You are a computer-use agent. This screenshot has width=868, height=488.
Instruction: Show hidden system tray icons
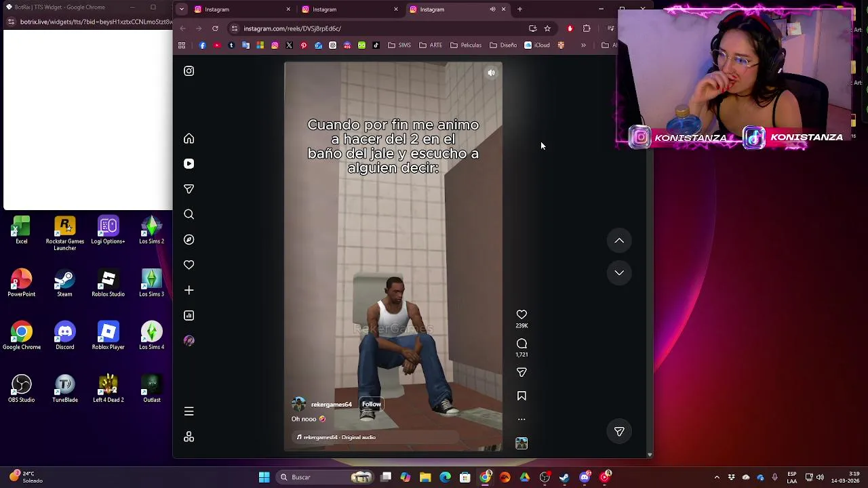[717, 477]
